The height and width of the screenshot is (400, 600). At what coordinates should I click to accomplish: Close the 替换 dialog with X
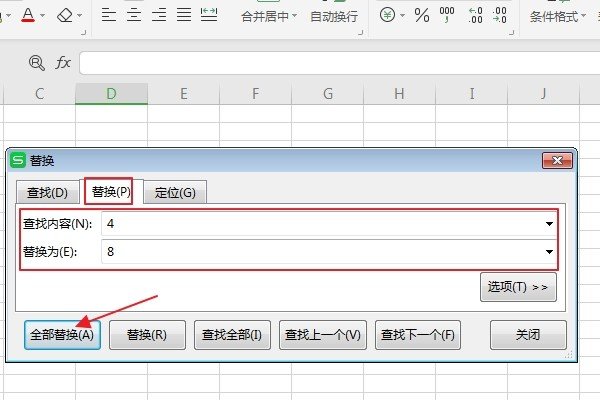tap(557, 160)
